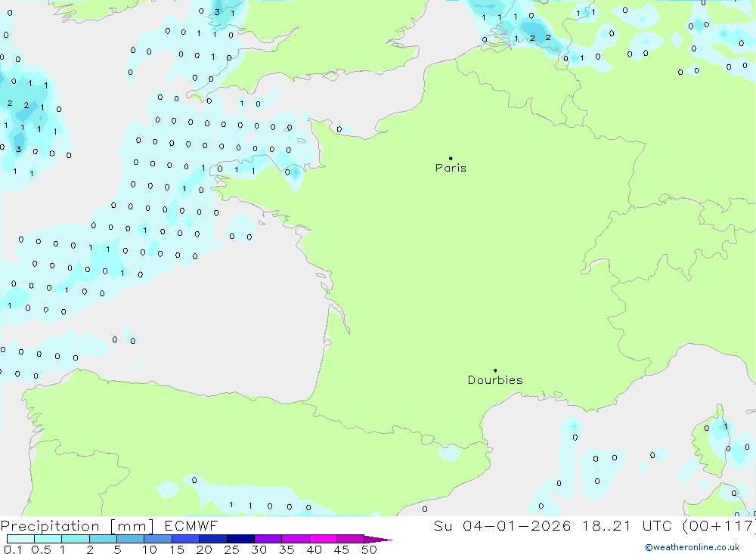Click the legend swatch between 0.1 and 0.5
The width and height of the screenshot is (756, 554).
click(x=20, y=539)
